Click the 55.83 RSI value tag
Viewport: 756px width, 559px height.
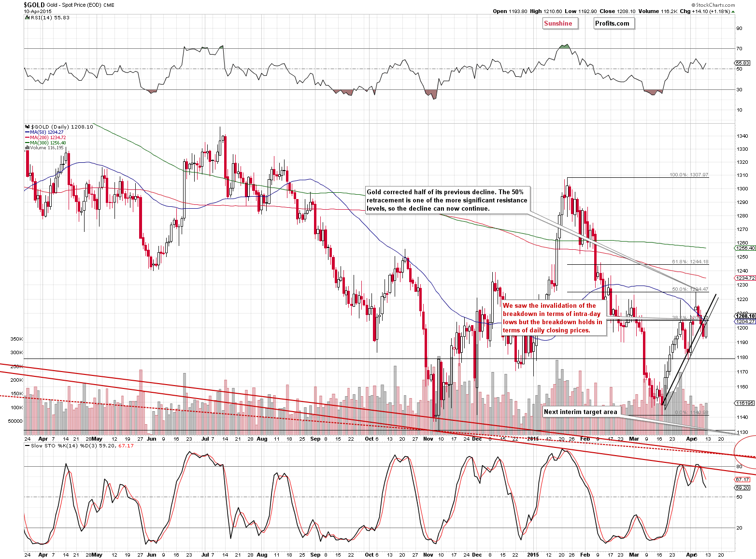(742, 63)
